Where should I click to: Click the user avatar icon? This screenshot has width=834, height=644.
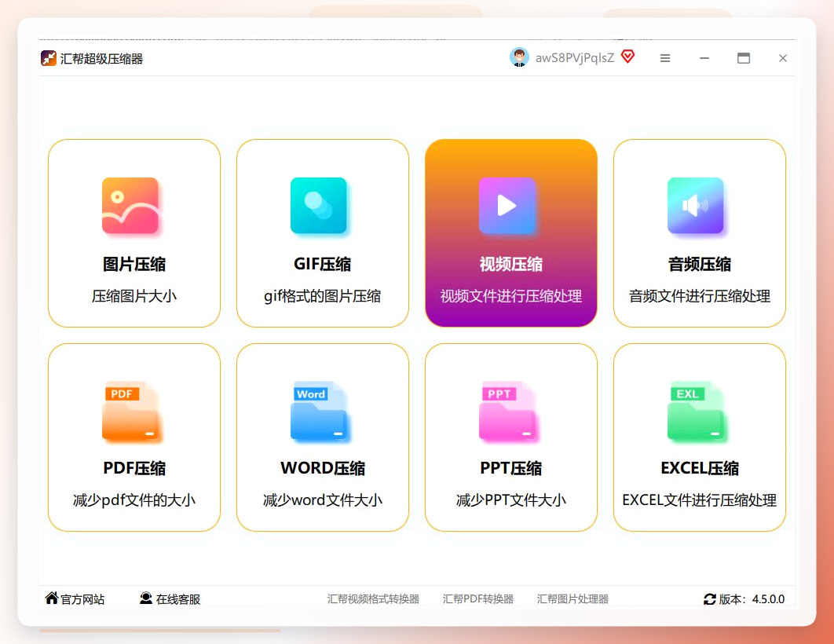(x=519, y=57)
